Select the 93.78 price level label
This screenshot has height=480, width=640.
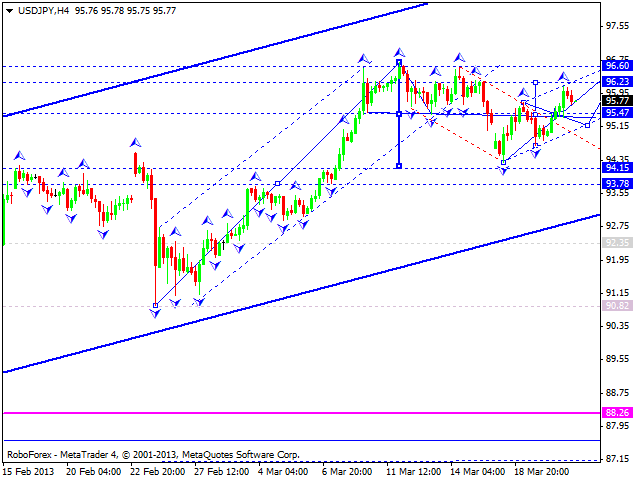pyautogui.click(x=617, y=184)
